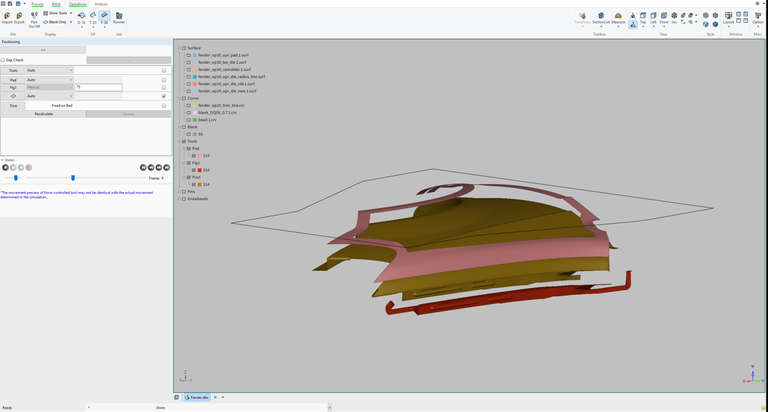Open the Tools Auto dropdown
Image resolution: width=768 pixels, height=412 pixels.
49,70
